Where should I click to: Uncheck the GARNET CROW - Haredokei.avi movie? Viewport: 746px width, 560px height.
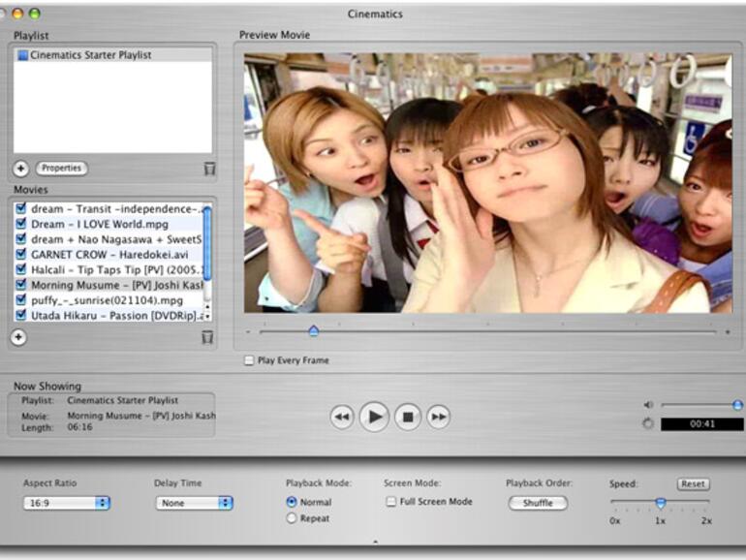pyautogui.click(x=21, y=254)
